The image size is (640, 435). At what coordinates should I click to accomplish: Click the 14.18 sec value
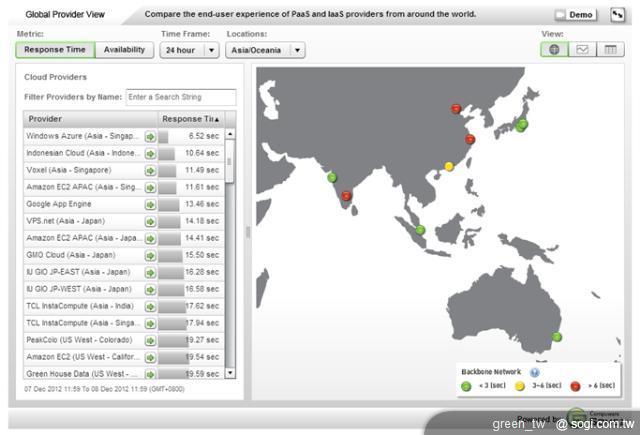tap(202, 221)
